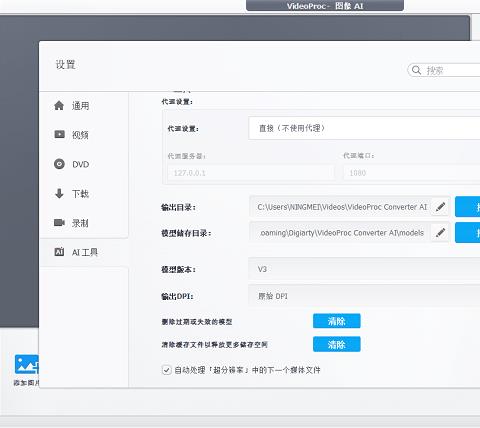Clear expired or failed models with 清除 button

point(337,321)
